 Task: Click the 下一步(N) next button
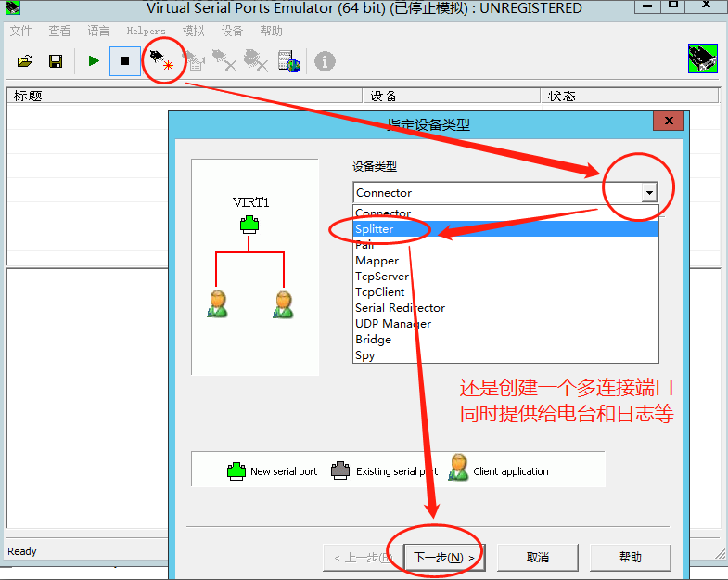tap(444, 557)
